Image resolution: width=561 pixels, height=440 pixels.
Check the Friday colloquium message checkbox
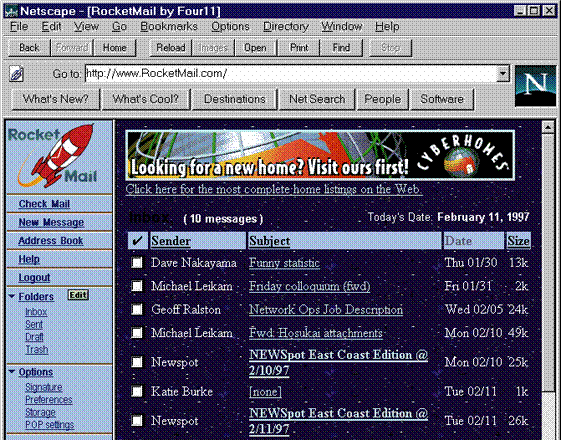click(137, 286)
